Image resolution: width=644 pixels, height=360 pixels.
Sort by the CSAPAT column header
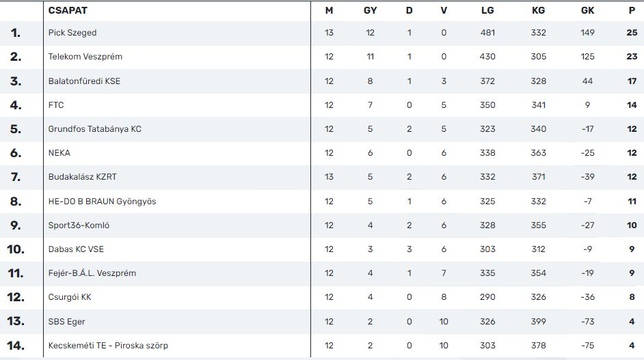click(68, 10)
